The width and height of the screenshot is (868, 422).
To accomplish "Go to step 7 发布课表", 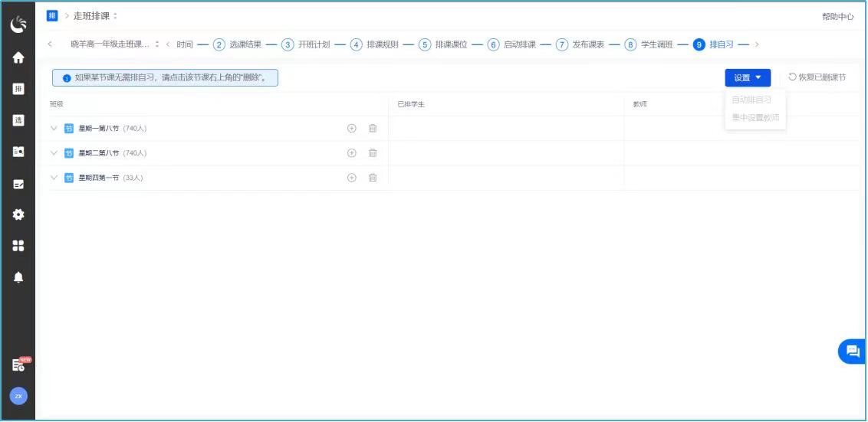I will click(x=580, y=44).
